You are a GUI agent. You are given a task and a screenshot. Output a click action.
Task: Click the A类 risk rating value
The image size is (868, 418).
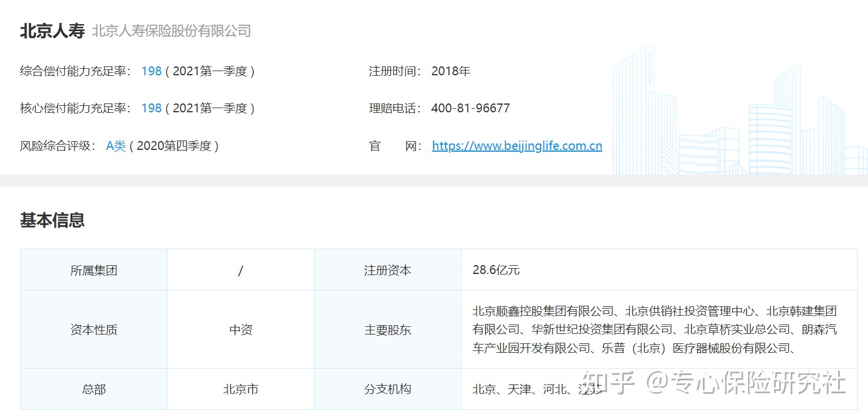pos(116,146)
